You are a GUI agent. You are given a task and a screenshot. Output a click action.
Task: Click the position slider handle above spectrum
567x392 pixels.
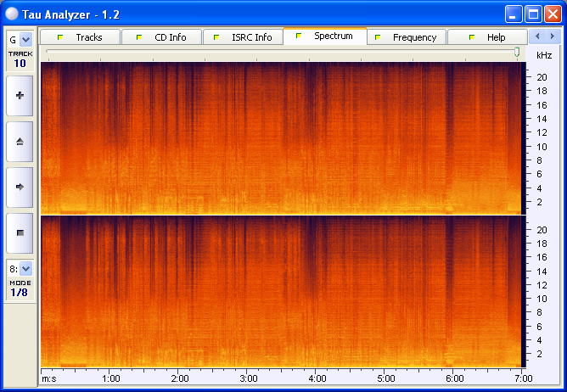click(517, 53)
